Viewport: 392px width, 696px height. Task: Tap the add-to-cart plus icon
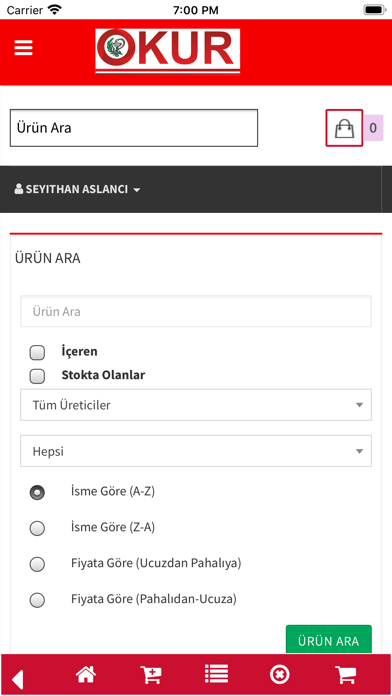pos(151,675)
